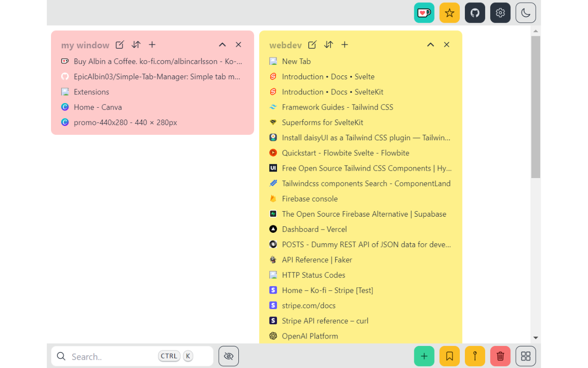Open 'Install daisyUI as a Tailwind CSS plugin' tab

click(x=361, y=138)
